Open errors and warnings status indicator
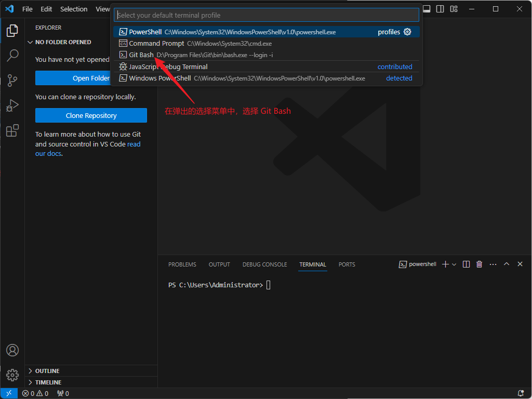This screenshot has height=399, width=532. [x=35, y=393]
